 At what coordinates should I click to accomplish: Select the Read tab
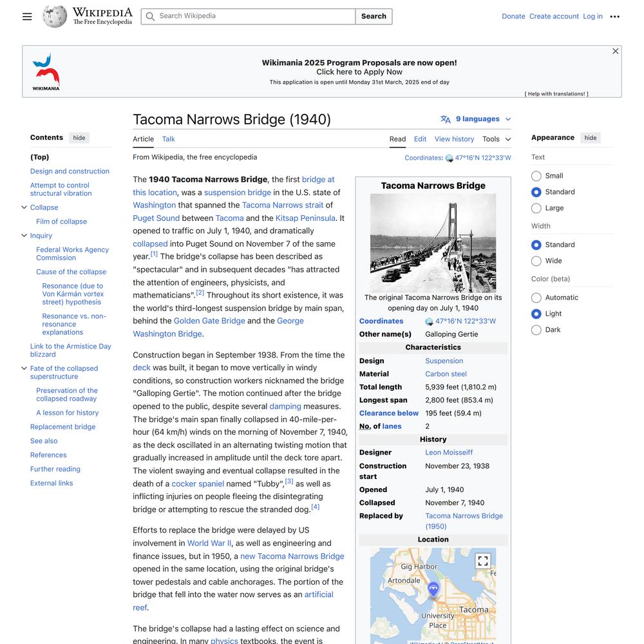(x=397, y=139)
